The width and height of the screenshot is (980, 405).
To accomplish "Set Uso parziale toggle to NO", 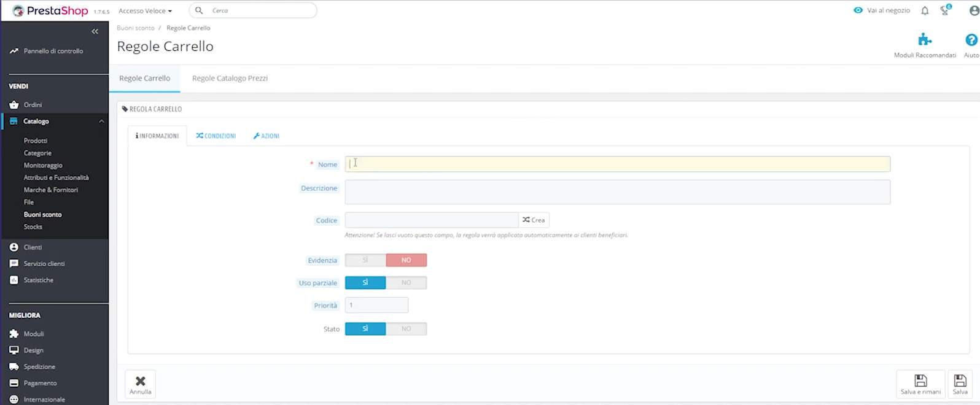I will tap(406, 283).
